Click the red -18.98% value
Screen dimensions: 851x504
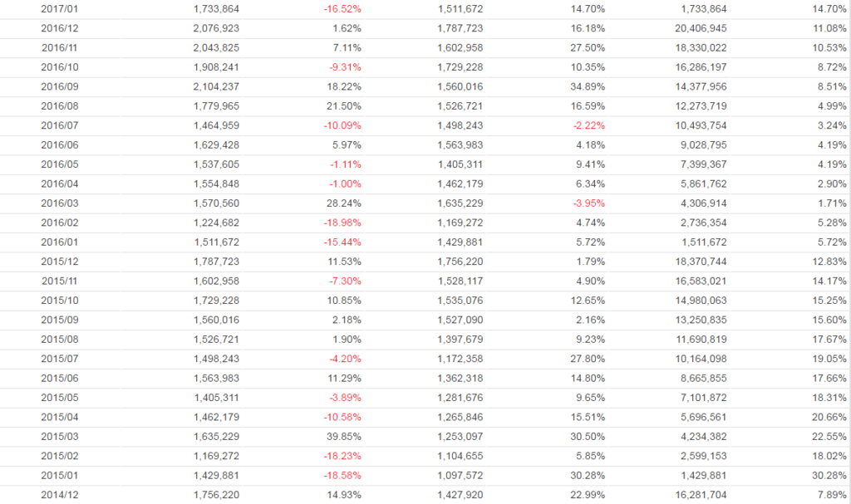coord(342,223)
